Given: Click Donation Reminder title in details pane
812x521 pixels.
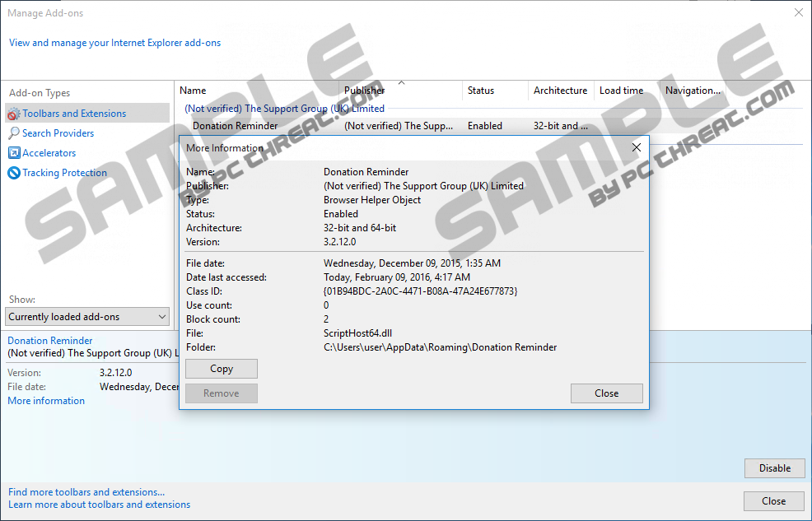Looking at the screenshot, I should click(49, 341).
